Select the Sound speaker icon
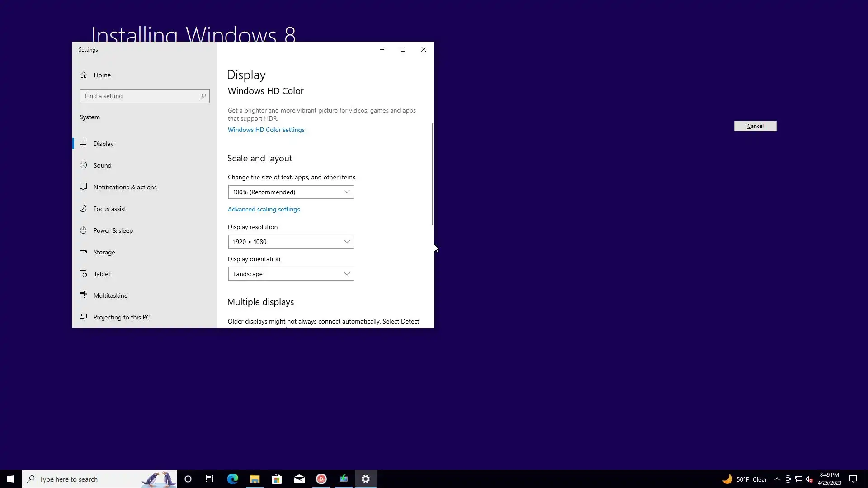The height and width of the screenshot is (488, 868). (83, 165)
